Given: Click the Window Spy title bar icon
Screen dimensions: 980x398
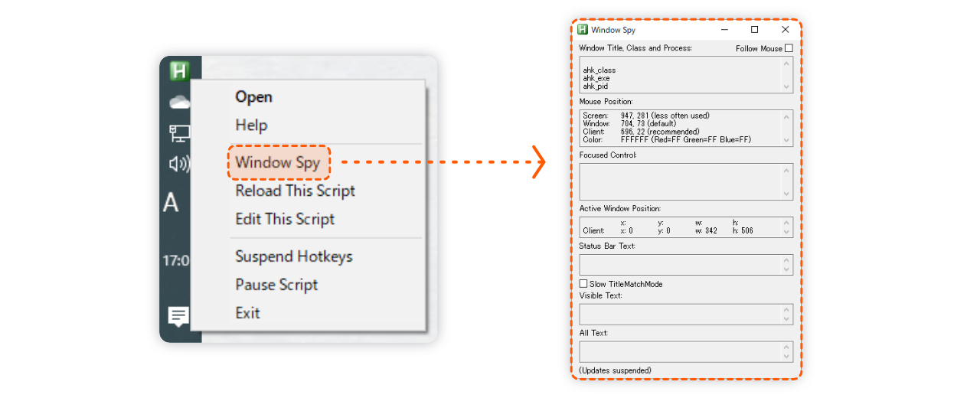Looking at the screenshot, I should [583, 30].
